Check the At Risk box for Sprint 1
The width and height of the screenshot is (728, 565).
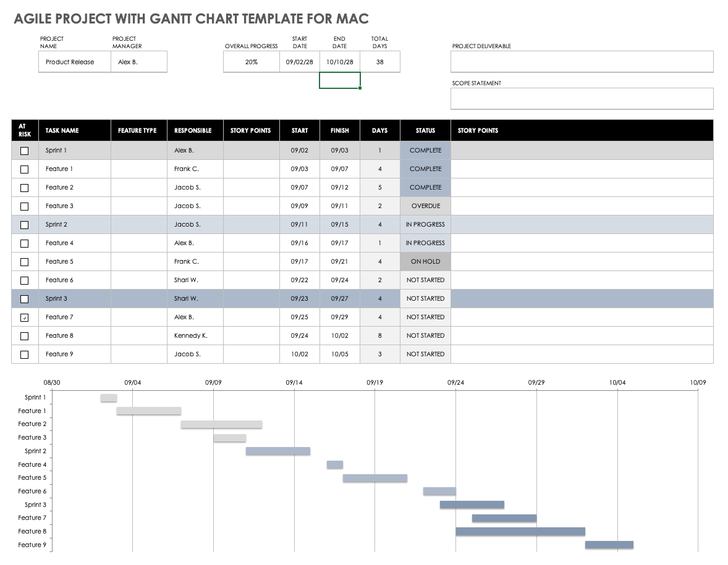(25, 151)
